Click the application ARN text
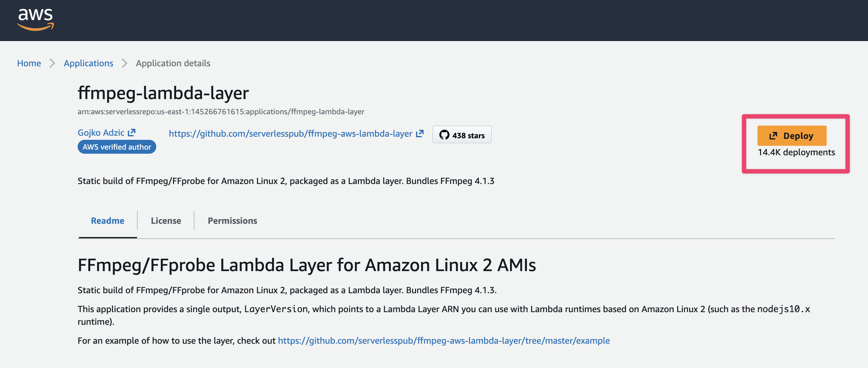The width and height of the screenshot is (868, 368). coord(221,111)
